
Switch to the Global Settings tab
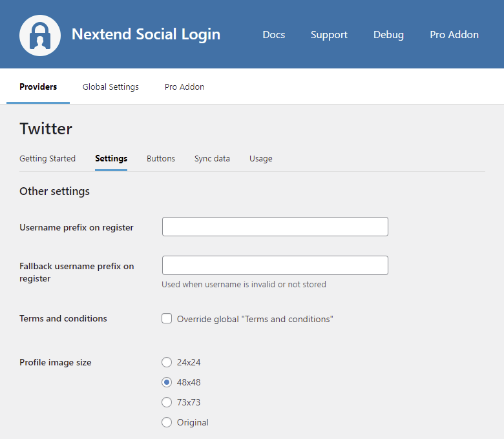point(110,87)
